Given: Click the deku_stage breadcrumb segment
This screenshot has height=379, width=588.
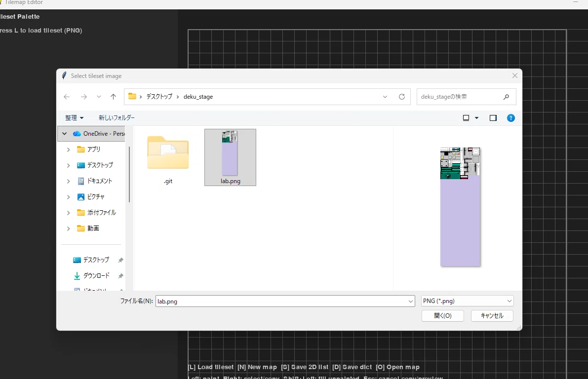Looking at the screenshot, I should [x=198, y=97].
